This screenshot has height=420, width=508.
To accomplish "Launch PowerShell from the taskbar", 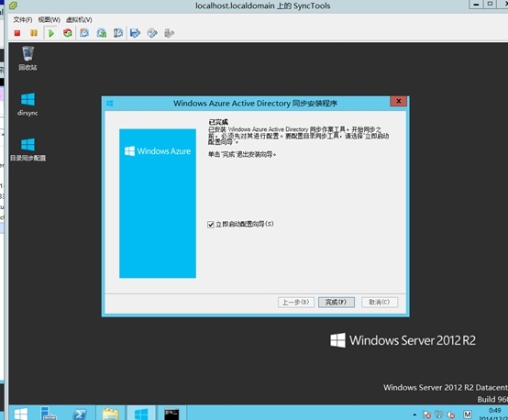I will (80, 414).
